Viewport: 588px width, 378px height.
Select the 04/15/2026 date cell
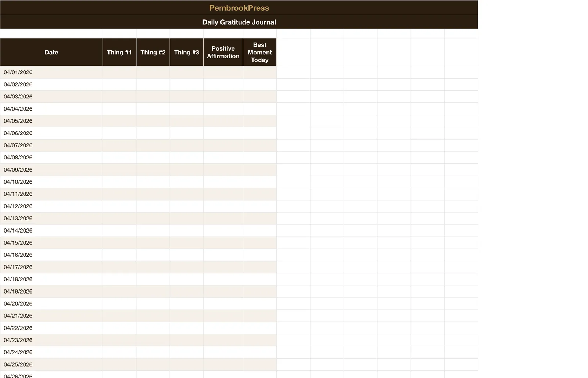click(51, 242)
